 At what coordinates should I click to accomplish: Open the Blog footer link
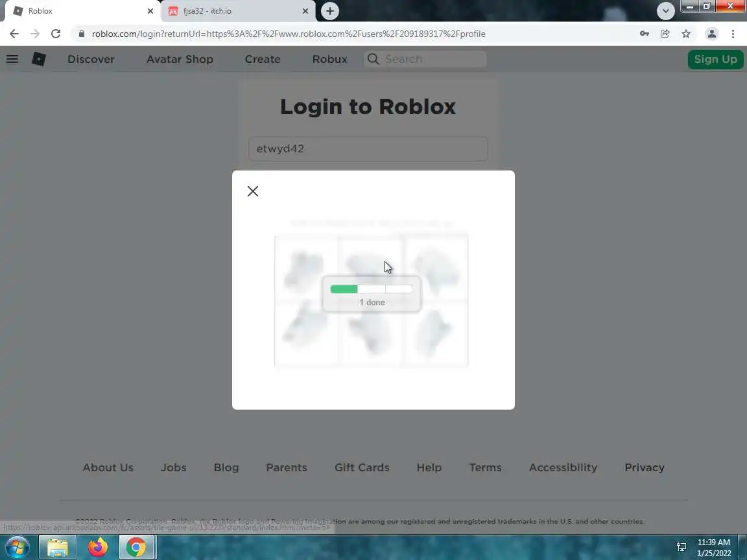coord(226,467)
